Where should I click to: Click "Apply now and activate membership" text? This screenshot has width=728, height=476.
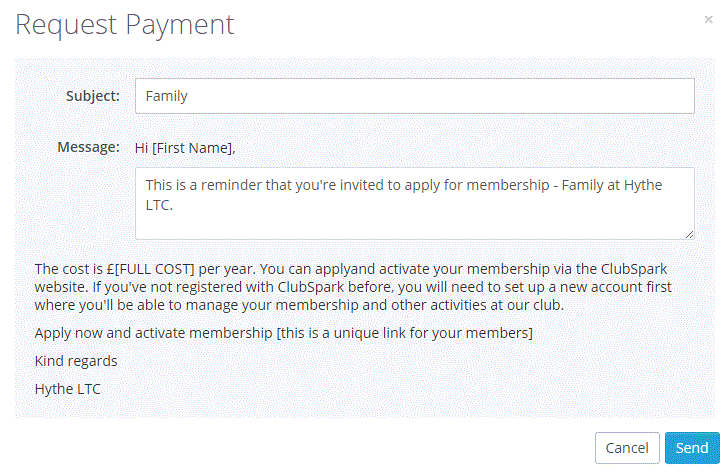[x=153, y=332]
